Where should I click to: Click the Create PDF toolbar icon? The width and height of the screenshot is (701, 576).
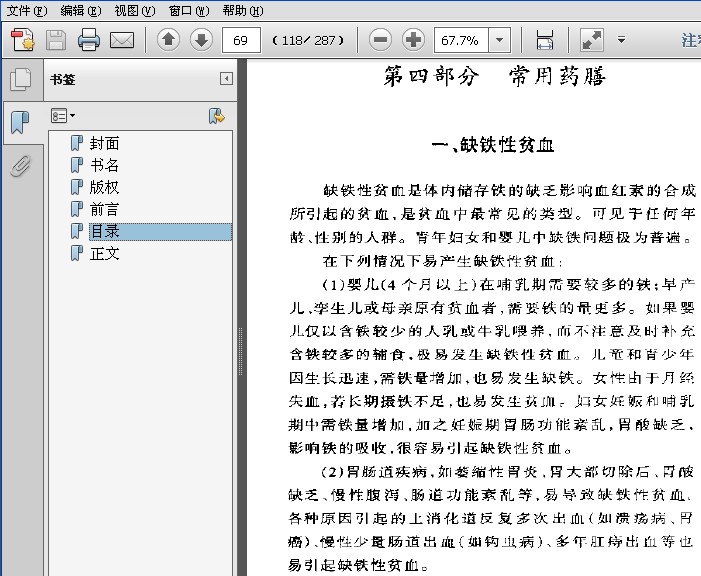click(x=22, y=40)
